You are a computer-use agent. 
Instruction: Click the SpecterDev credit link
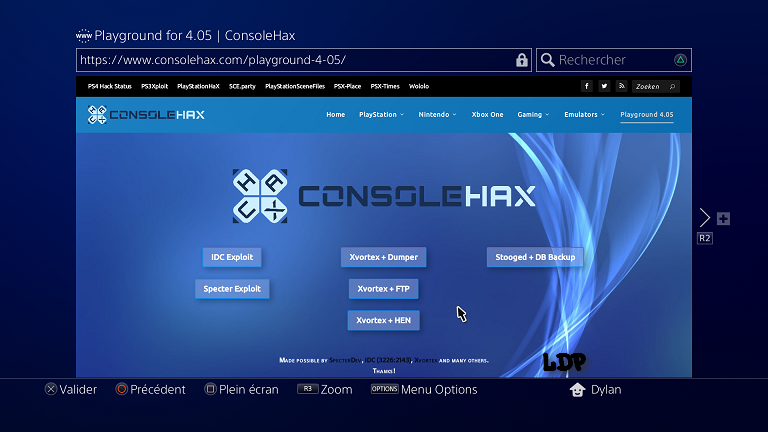point(346,360)
